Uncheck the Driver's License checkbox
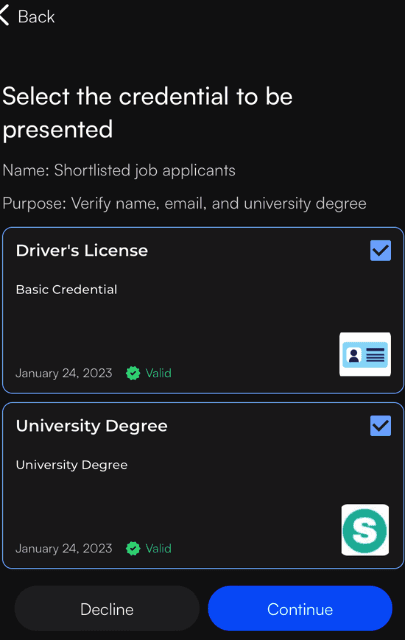 (381, 250)
